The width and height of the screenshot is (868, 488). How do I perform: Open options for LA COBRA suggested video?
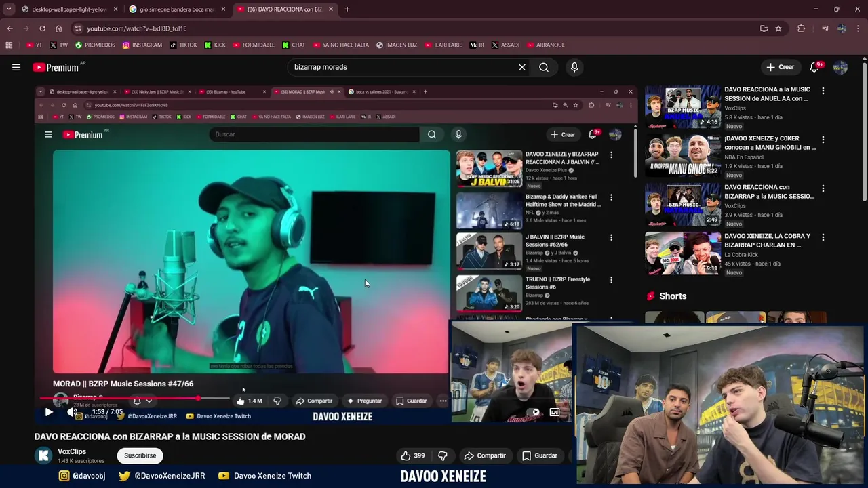[823, 237]
